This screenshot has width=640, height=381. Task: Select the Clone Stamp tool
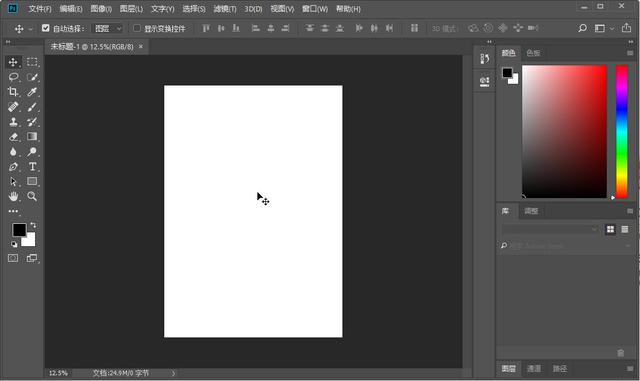pyautogui.click(x=13, y=122)
